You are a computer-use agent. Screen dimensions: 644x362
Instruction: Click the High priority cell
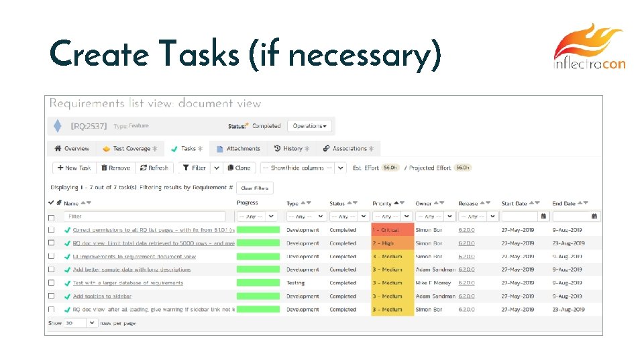[x=392, y=243]
